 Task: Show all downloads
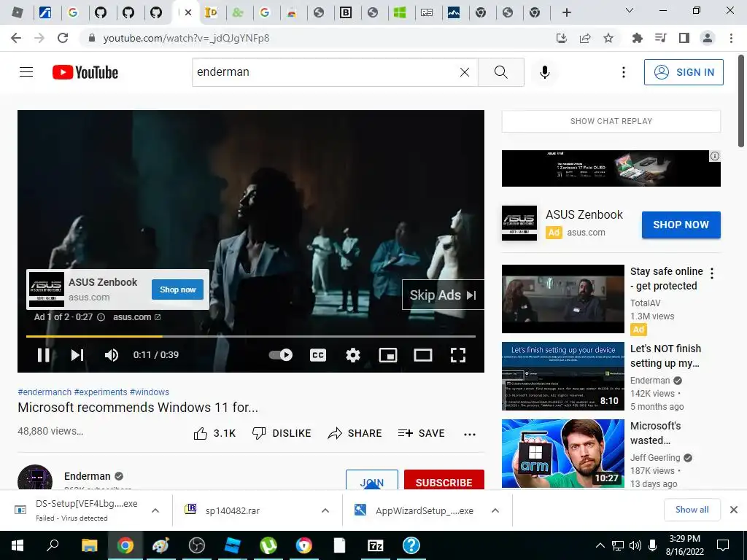click(x=692, y=510)
